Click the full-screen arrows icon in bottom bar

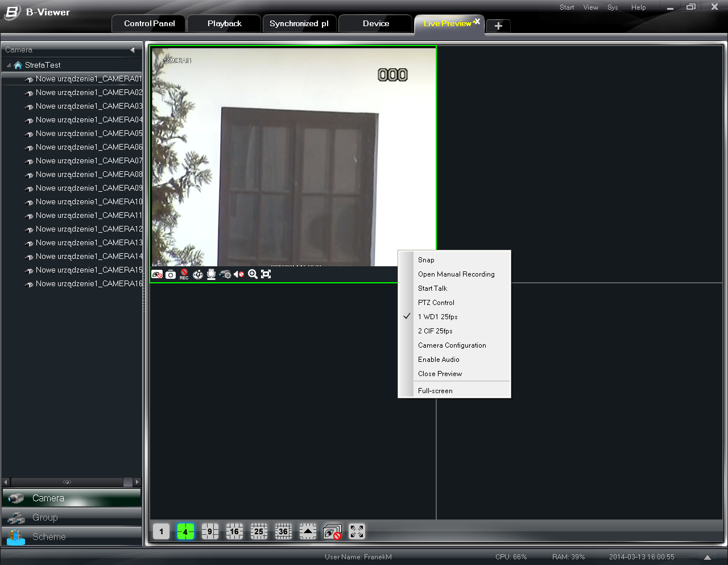point(357,532)
